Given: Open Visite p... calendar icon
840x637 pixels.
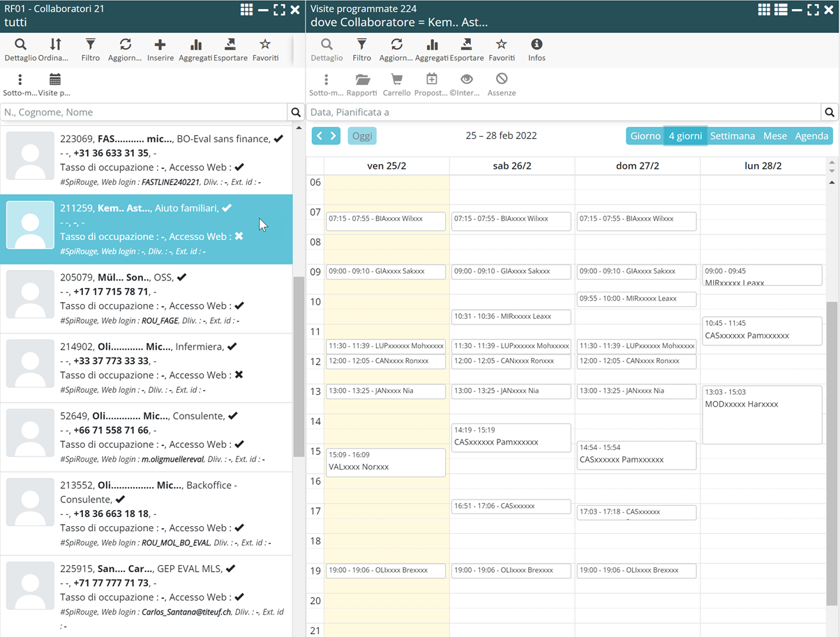Looking at the screenshot, I should (54, 80).
